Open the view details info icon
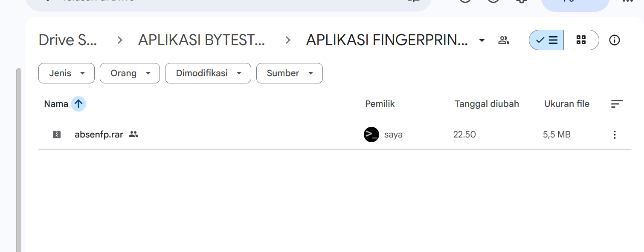 [614, 40]
